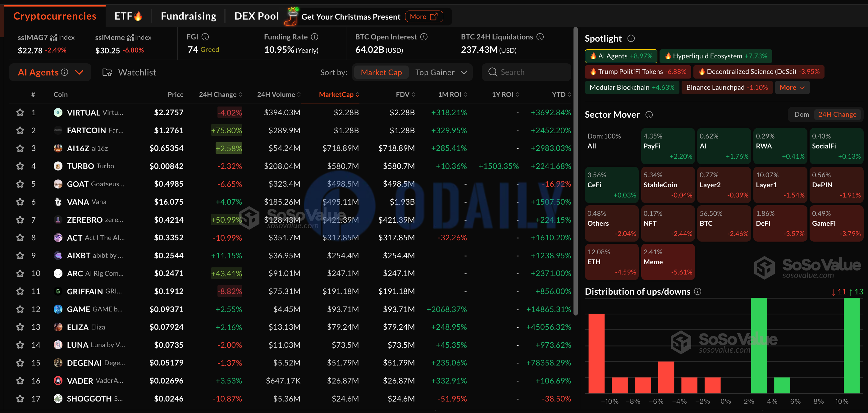Star VIRTUAL to add to watchlist
The width and height of the screenshot is (868, 413).
pos(20,112)
